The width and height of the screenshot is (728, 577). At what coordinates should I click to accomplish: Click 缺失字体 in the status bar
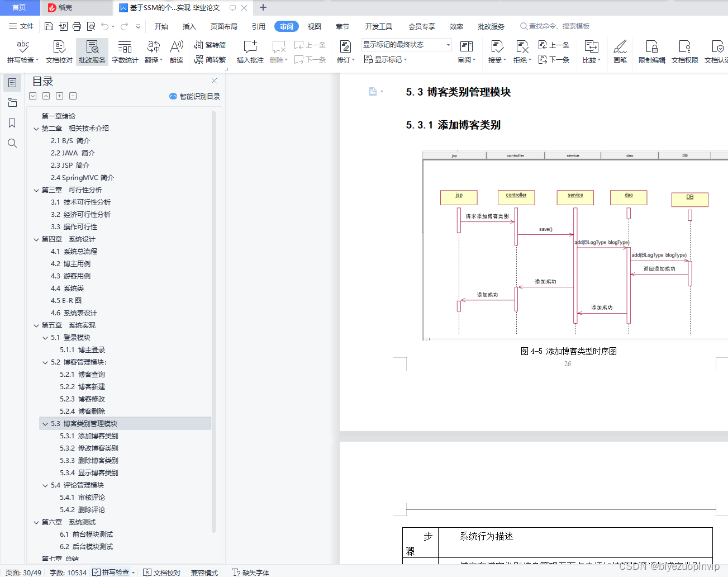(251, 573)
